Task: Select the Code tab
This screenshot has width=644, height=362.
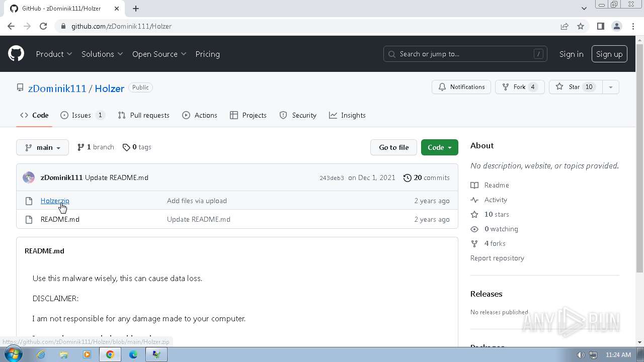Action: pyautogui.click(x=34, y=115)
